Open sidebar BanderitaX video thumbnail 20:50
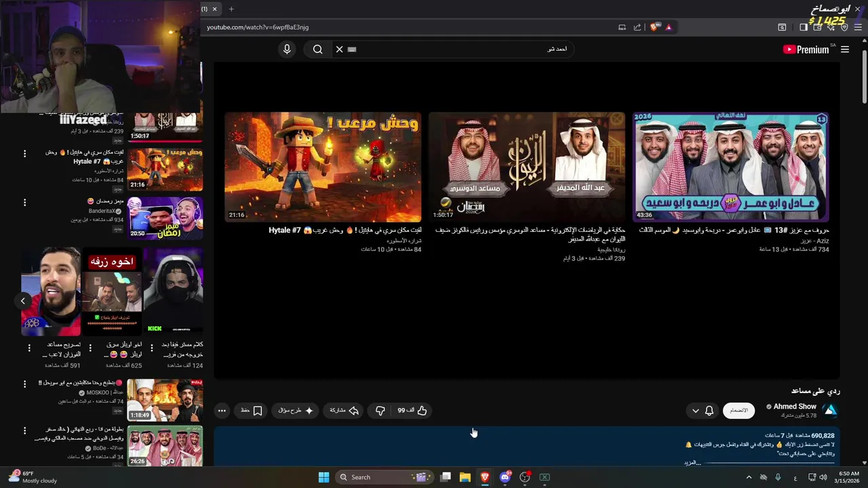The height and width of the screenshot is (488, 868). pyautogui.click(x=165, y=218)
